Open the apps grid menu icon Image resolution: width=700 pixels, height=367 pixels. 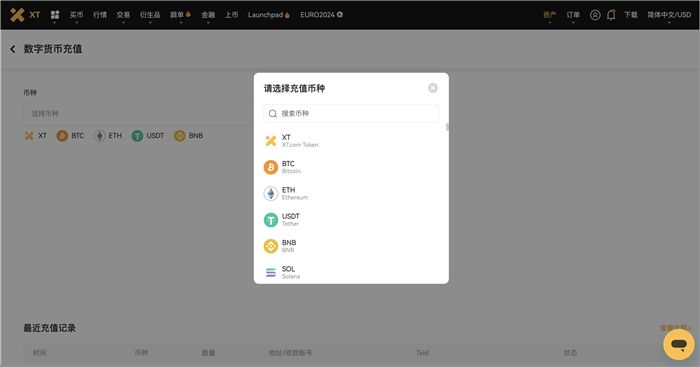[x=55, y=15]
